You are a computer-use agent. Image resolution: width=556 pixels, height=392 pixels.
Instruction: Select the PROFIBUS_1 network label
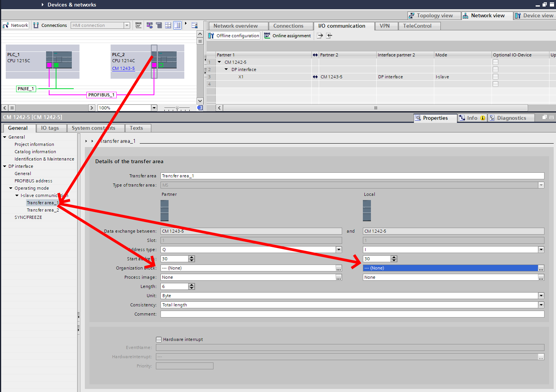click(101, 95)
